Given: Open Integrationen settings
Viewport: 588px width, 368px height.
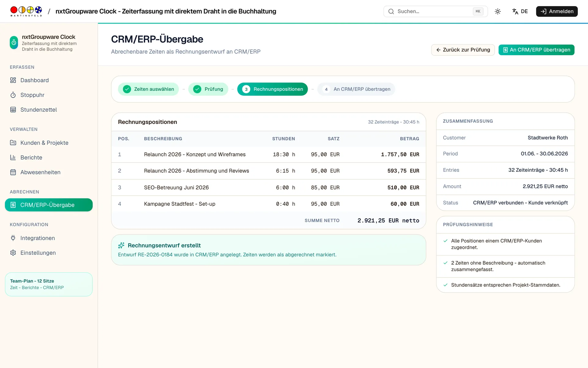Looking at the screenshot, I should click(x=49, y=238).
